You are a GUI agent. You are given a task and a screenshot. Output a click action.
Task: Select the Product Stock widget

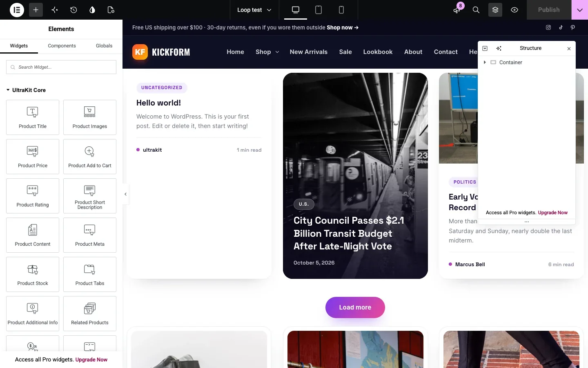coord(33,274)
